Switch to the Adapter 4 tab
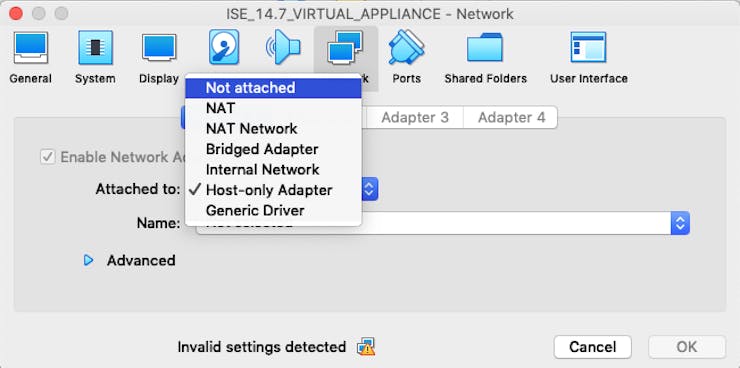Viewport: 740px width, 368px height. 511,117
